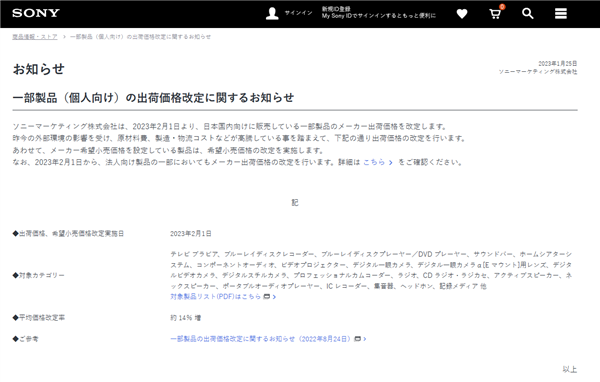The height and width of the screenshot is (382, 600).
Task: Click the PDF new-window icon
Action: pyautogui.click(x=267, y=297)
